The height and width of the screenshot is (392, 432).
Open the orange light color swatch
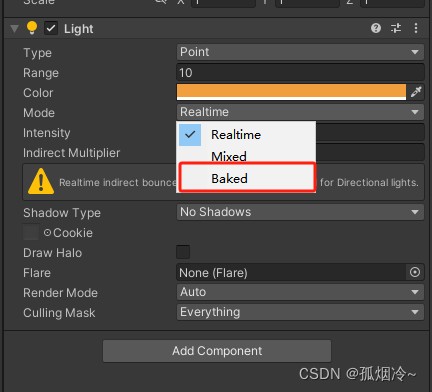[291, 92]
